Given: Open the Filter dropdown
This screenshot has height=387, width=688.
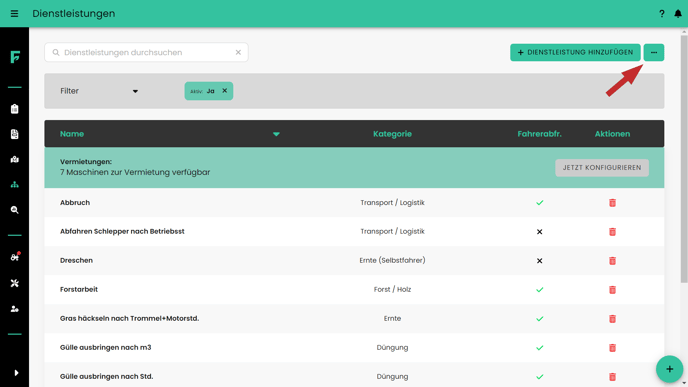Looking at the screenshot, I should point(99,91).
